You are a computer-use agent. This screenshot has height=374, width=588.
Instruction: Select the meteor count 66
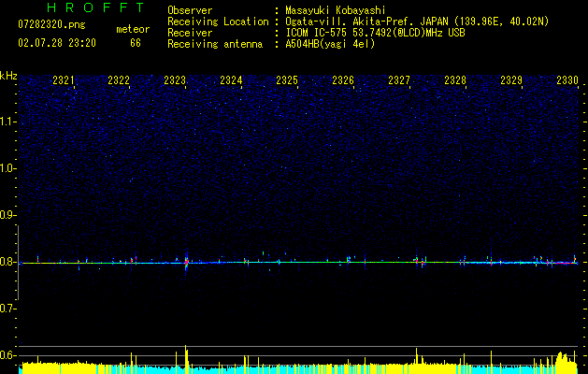136,43
